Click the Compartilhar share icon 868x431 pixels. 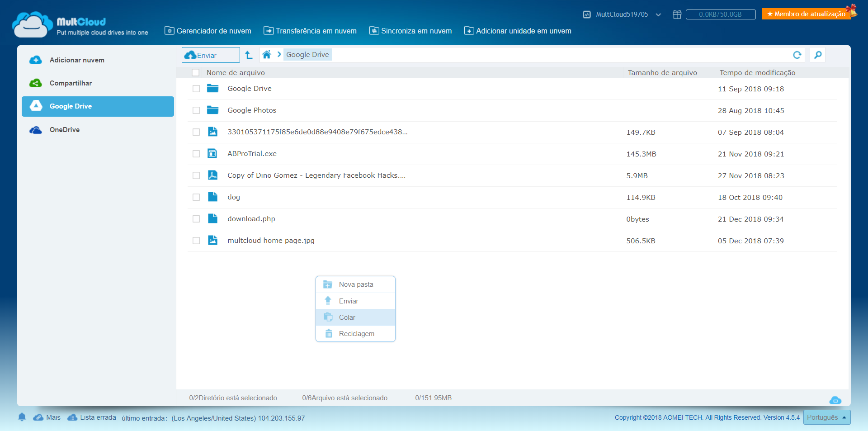click(x=36, y=83)
